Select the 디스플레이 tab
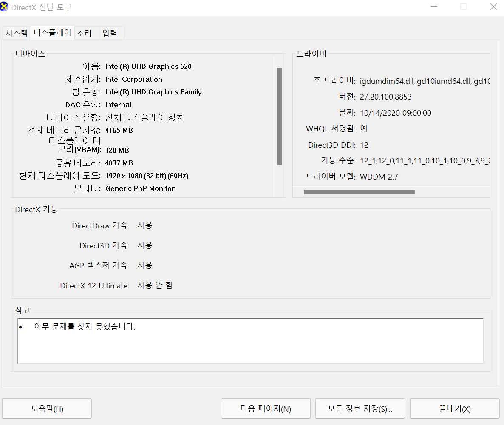Screen dimensions: 504x425 tap(52, 32)
